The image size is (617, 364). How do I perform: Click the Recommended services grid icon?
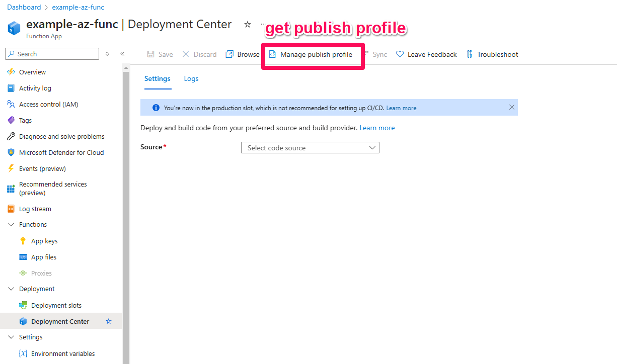point(11,189)
